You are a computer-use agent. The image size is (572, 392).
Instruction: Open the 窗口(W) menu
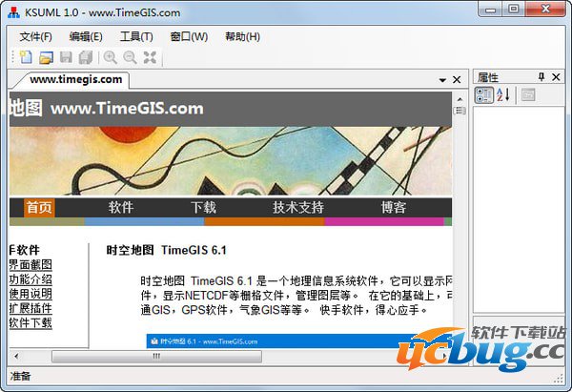tap(189, 36)
